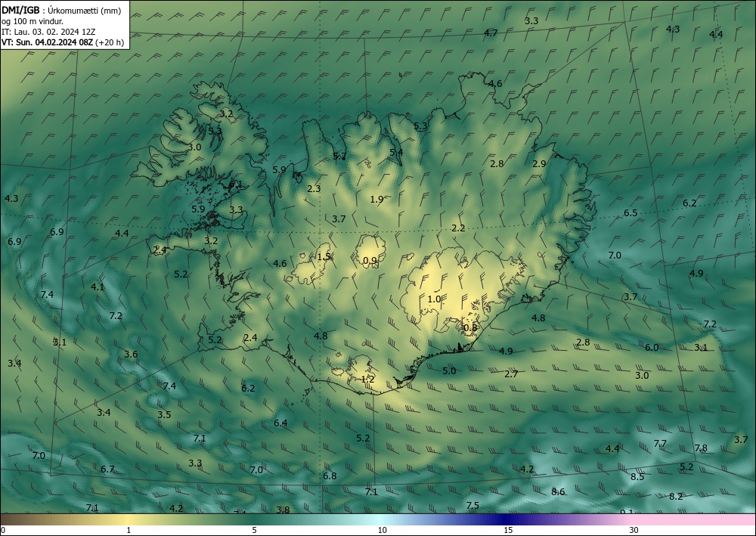The image size is (756, 536).
Task: Click the 4.7 value at the top
Action: point(491,33)
